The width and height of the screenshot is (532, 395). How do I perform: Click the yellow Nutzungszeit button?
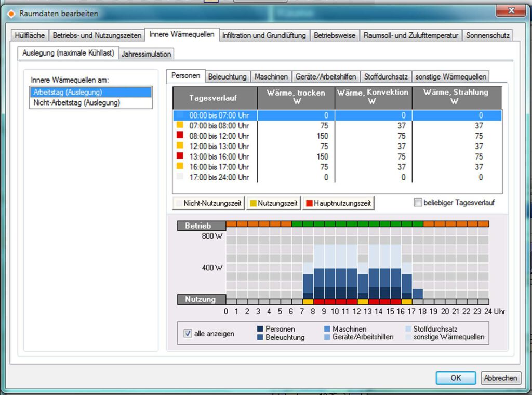[x=273, y=203]
